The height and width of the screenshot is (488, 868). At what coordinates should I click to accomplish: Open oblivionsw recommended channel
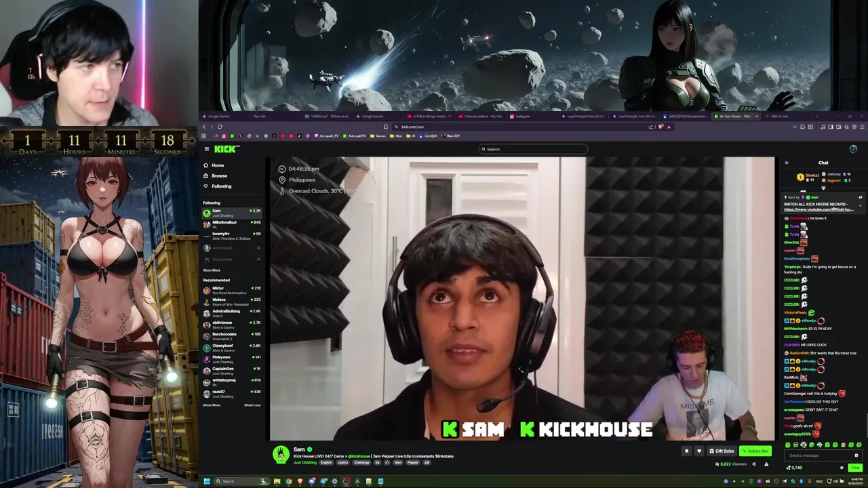(232, 325)
